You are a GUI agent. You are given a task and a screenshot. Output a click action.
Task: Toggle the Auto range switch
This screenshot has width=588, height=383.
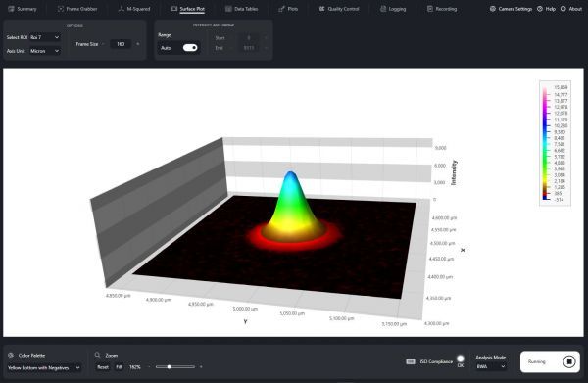(x=190, y=48)
